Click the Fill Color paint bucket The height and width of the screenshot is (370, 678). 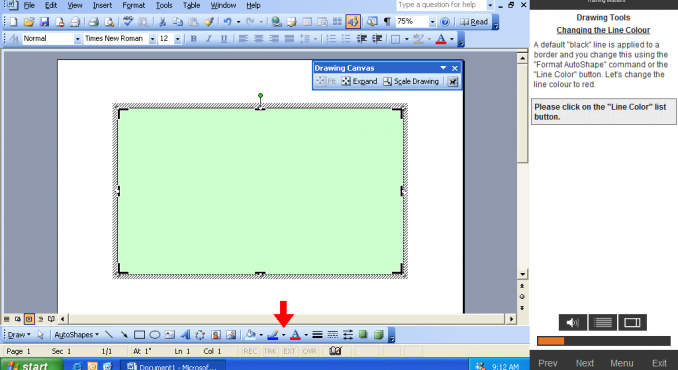(250, 335)
